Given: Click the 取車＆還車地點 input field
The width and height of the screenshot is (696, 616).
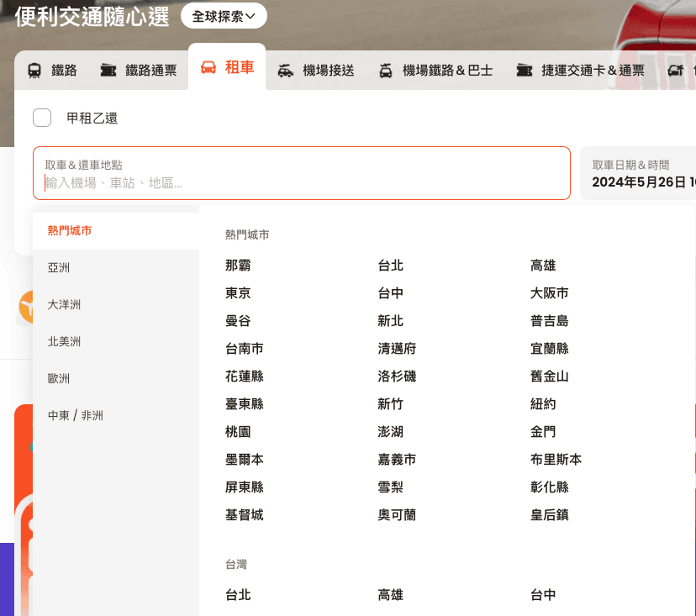Looking at the screenshot, I should click(302, 173).
